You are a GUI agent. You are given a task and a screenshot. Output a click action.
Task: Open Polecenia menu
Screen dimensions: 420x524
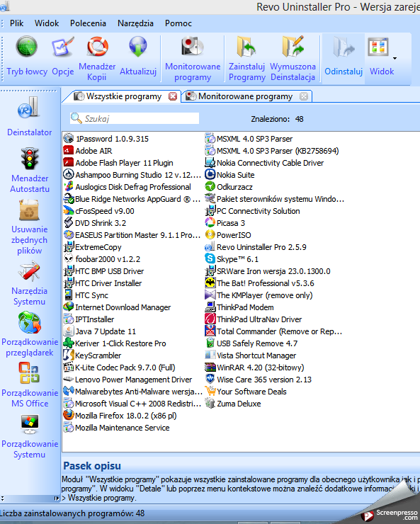tap(88, 23)
